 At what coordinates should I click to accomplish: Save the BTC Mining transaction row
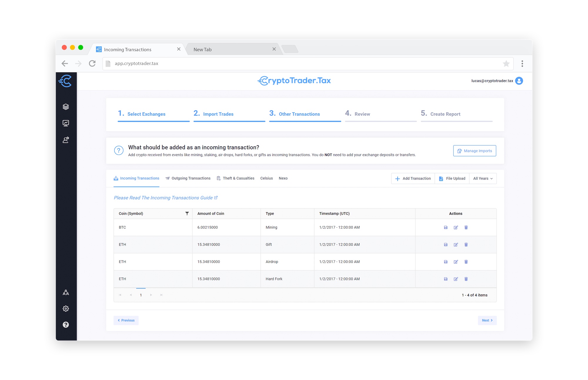[x=446, y=227]
